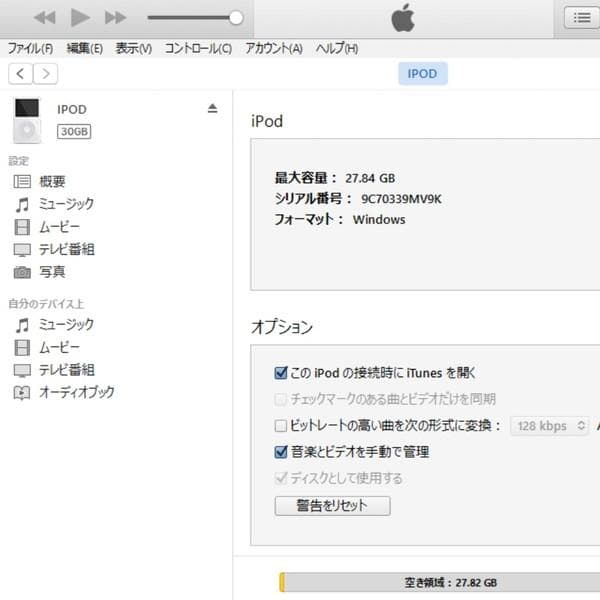Open the list view icon at top right
The height and width of the screenshot is (600, 600).
(582, 18)
